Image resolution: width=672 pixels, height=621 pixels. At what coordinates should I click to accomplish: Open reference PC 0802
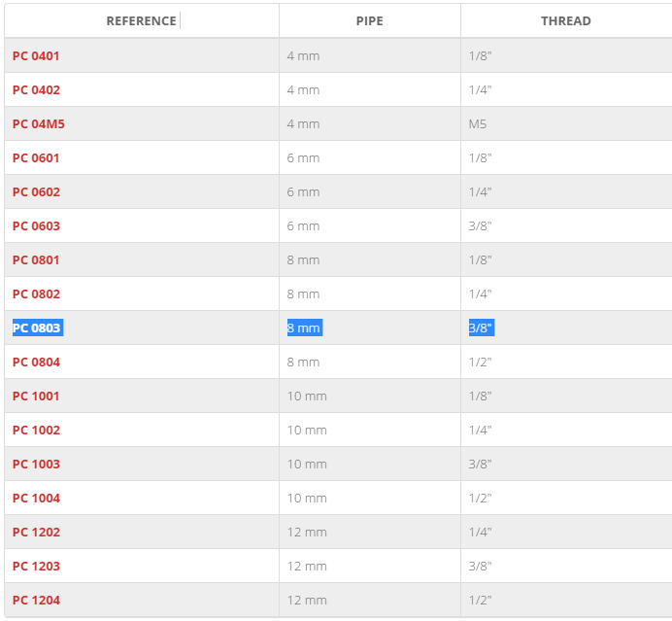click(x=37, y=294)
